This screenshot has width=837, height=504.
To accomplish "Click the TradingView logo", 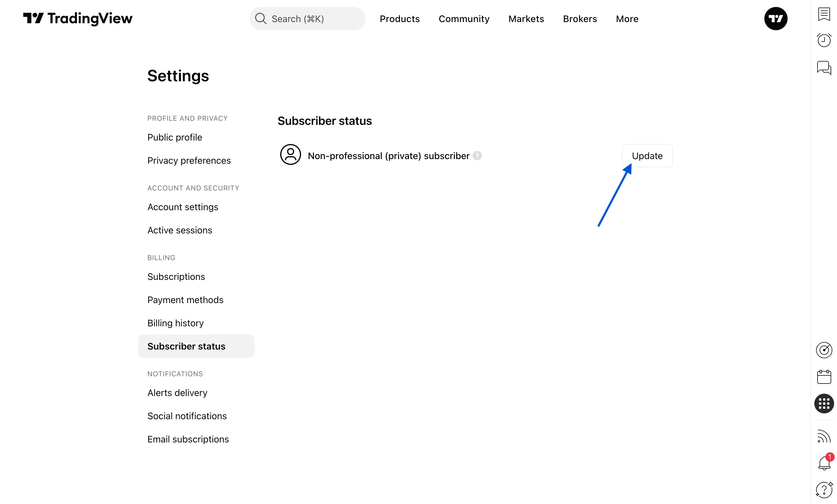I will pyautogui.click(x=78, y=18).
